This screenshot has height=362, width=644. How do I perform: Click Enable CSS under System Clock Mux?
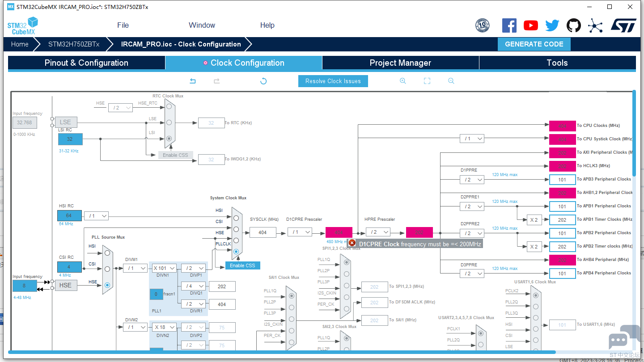point(242,265)
